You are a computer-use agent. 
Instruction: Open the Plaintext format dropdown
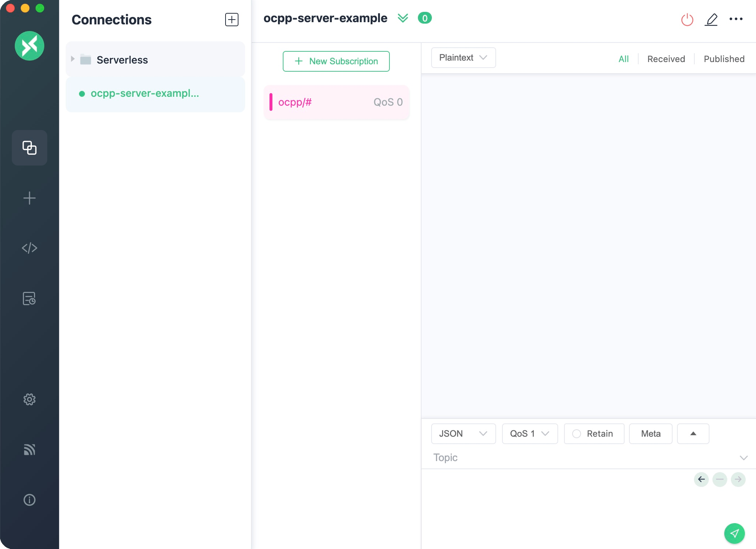coord(463,58)
